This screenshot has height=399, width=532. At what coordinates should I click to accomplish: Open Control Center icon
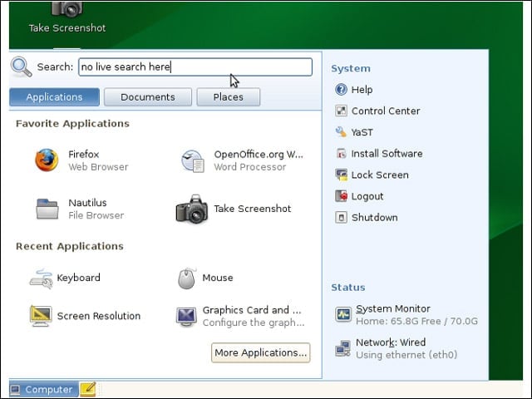[x=341, y=111]
